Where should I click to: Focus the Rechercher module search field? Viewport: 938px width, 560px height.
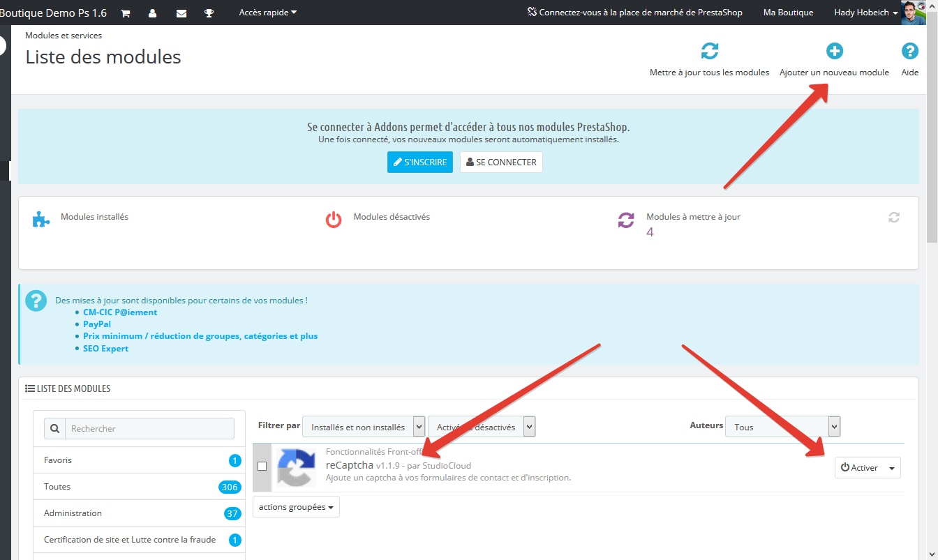150,428
